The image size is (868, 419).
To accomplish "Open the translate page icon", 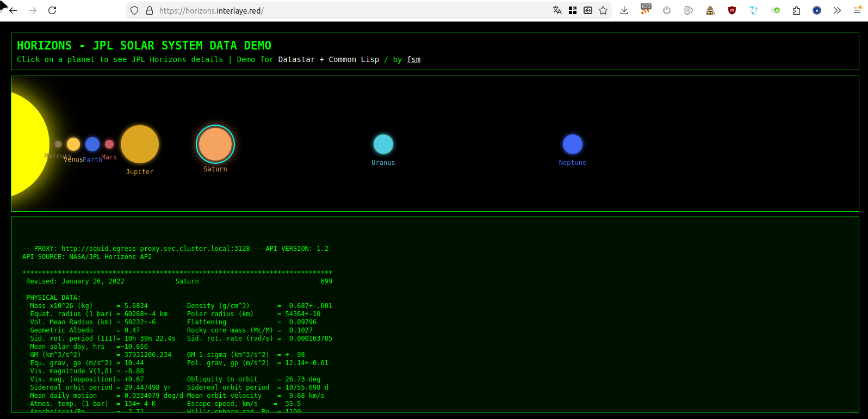I will 557,10.
